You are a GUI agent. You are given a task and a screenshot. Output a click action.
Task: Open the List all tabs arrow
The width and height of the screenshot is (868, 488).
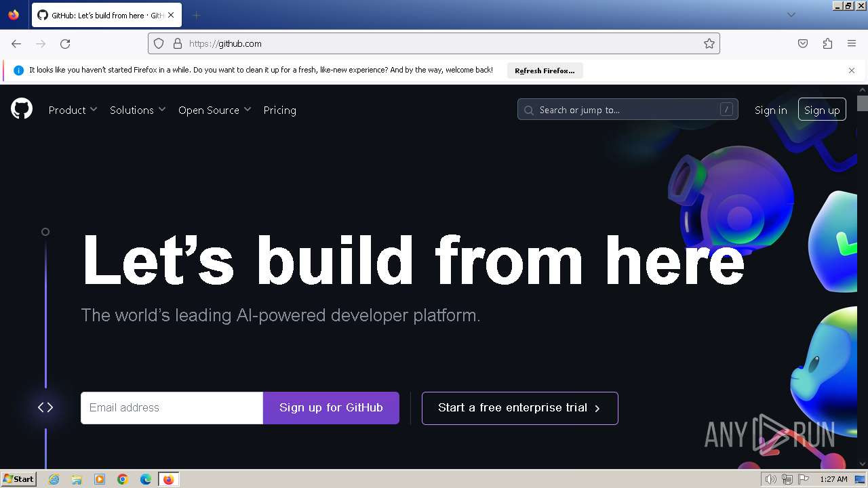(x=791, y=15)
